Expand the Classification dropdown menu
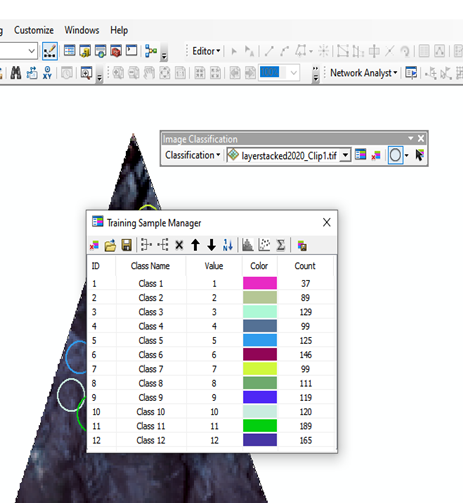The width and height of the screenshot is (463, 503). tap(193, 155)
